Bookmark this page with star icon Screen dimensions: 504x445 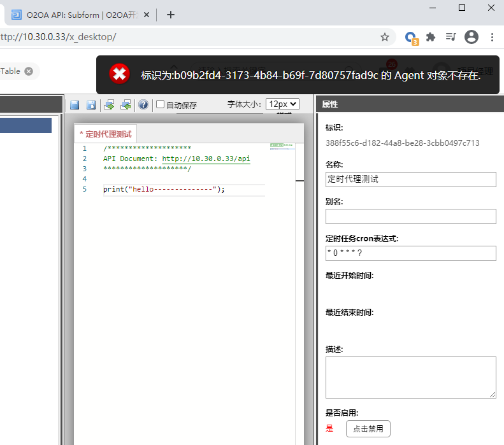(x=385, y=38)
